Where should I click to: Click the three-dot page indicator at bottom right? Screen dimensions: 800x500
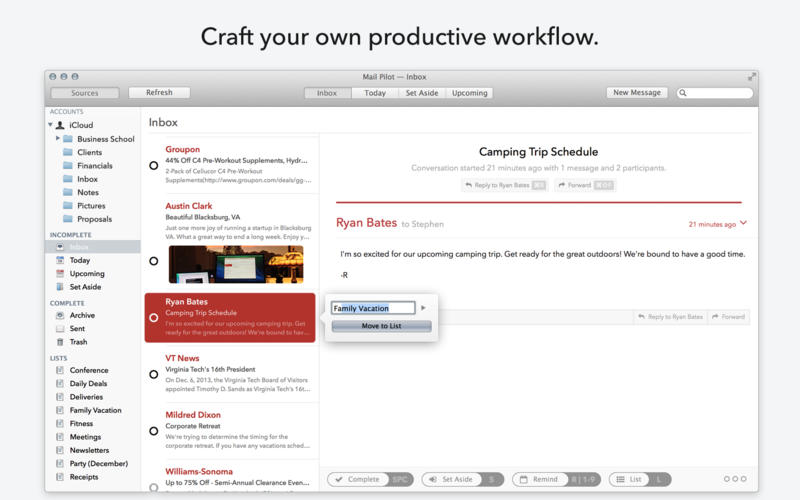735,479
